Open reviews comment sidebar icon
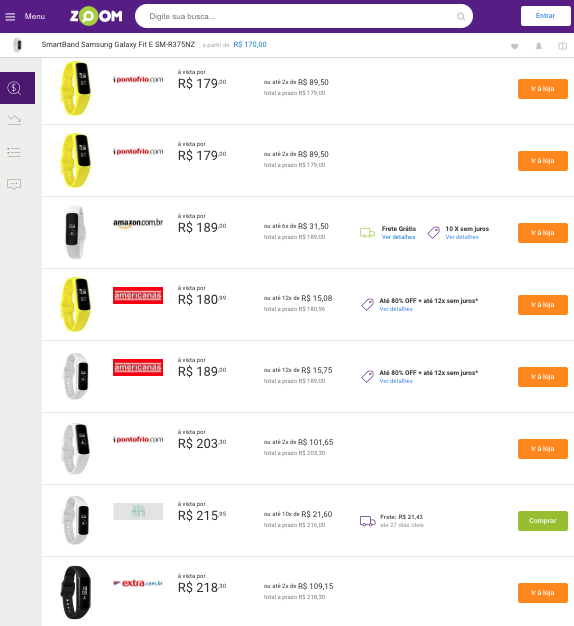The height and width of the screenshot is (626, 574). click(14, 184)
